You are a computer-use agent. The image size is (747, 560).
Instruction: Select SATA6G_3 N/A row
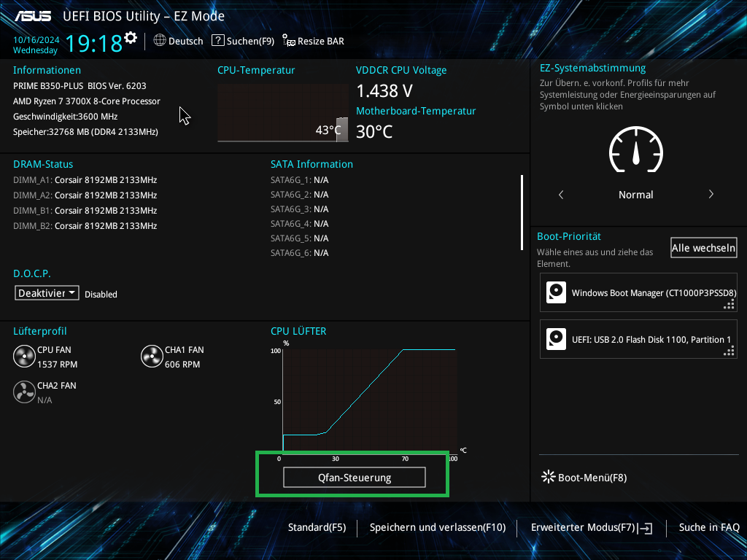[299, 209]
